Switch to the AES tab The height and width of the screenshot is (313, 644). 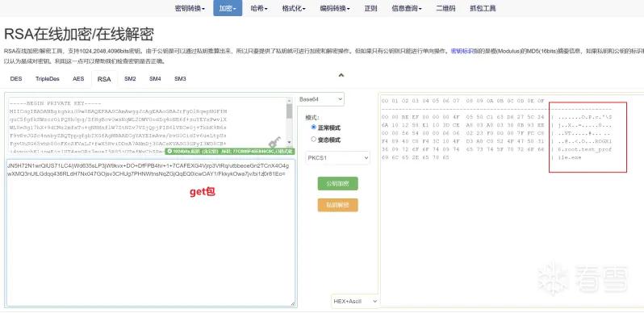[x=78, y=79]
